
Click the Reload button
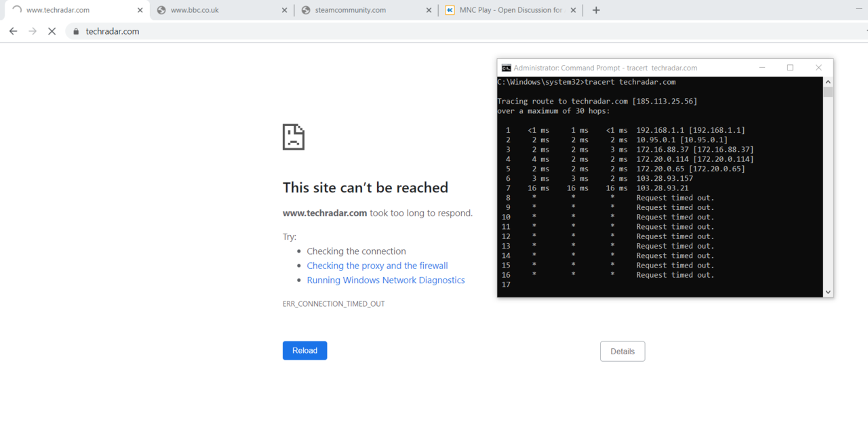304,350
